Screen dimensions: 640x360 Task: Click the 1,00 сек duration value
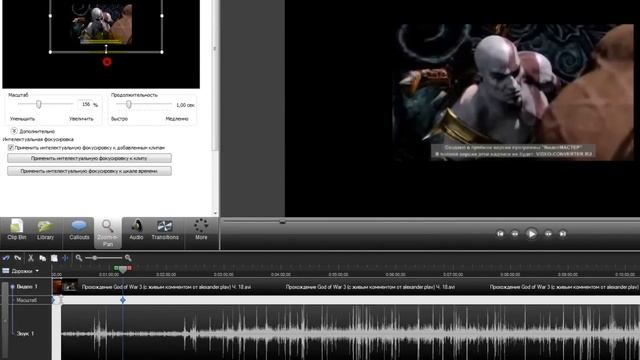185,105
